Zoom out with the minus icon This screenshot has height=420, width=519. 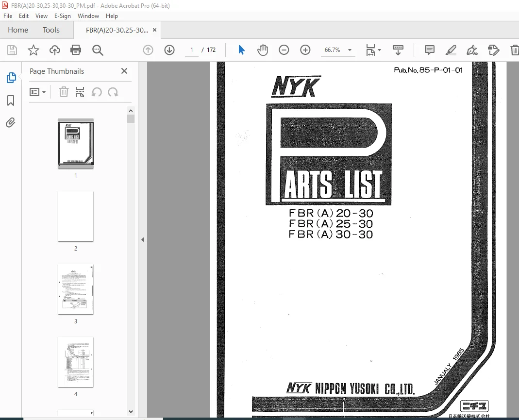tap(284, 50)
